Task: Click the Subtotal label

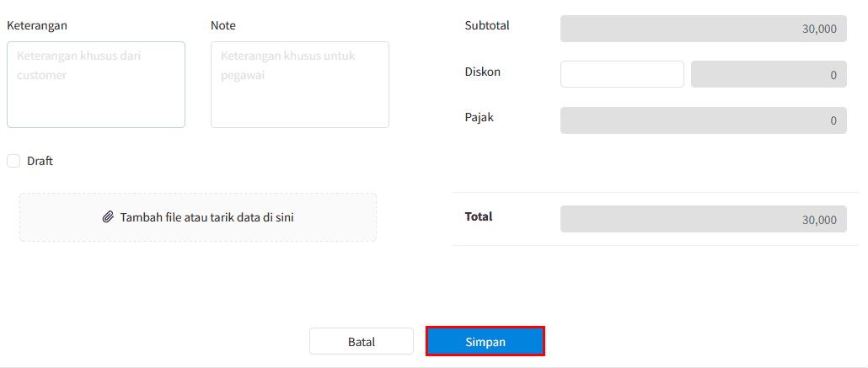Action: click(487, 25)
